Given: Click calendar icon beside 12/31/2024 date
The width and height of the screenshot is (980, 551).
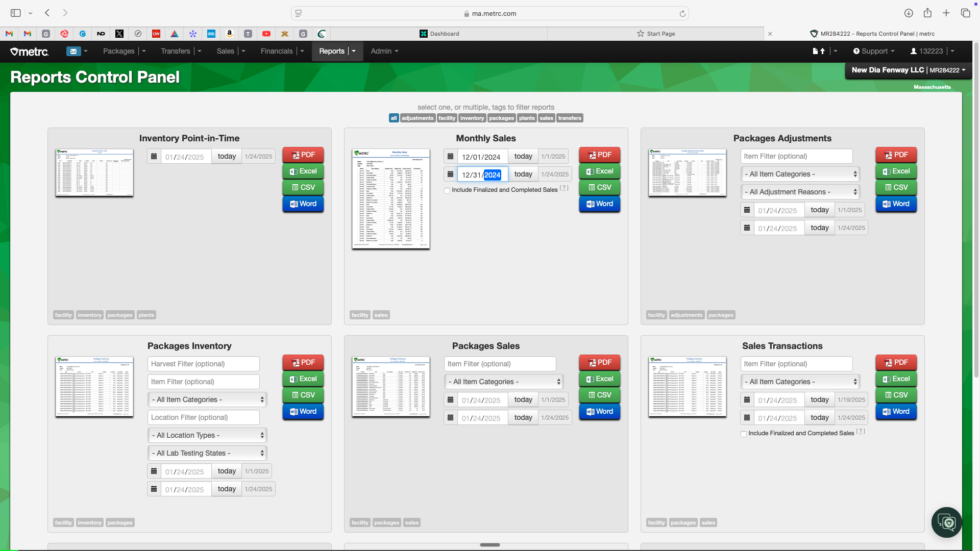Looking at the screenshot, I should coord(451,174).
